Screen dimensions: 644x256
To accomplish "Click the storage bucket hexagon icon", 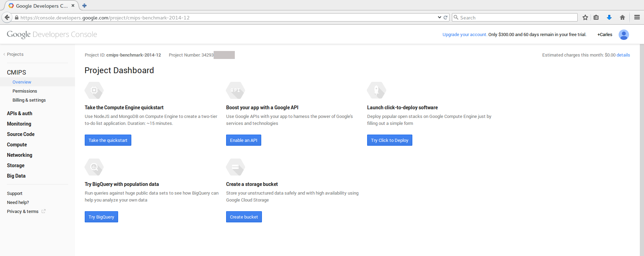I will coord(236,167).
